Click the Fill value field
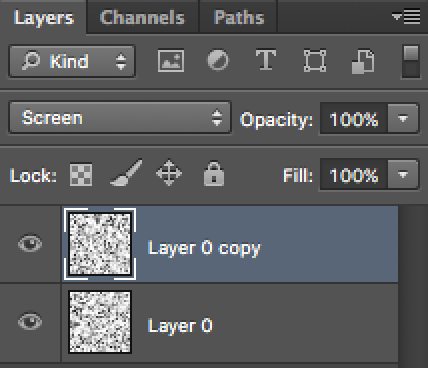Viewport: 428px width, 368px height. click(x=354, y=175)
